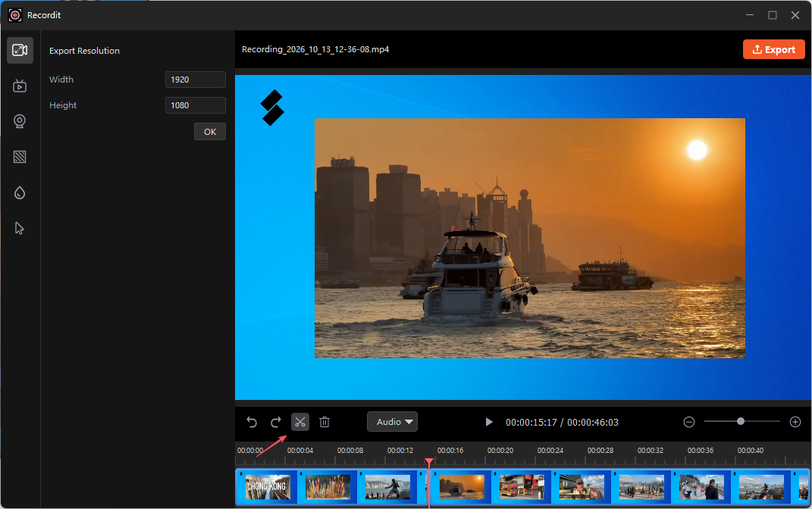Select the sunset boat clip thumbnail
Image resolution: width=812 pixels, height=509 pixels.
point(462,487)
